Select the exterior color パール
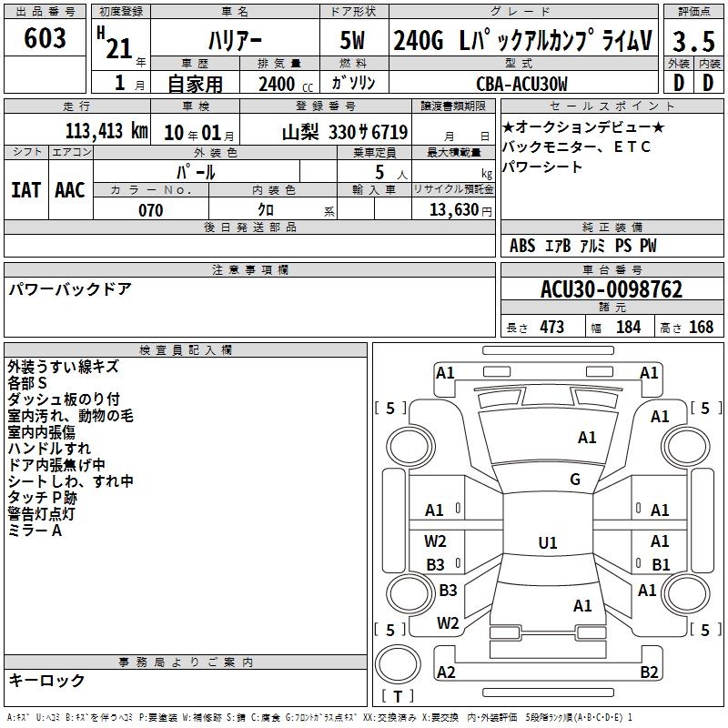The width and height of the screenshot is (728, 728). 196,172
